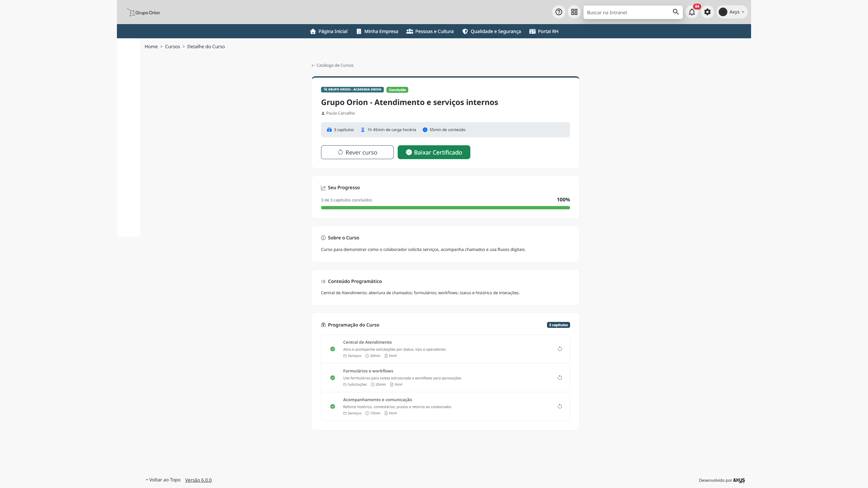Image resolution: width=868 pixels, height=488 pixels.
Task: Click the Grupo Orion - Academia Orion badge
Action: tap(352, 89)
